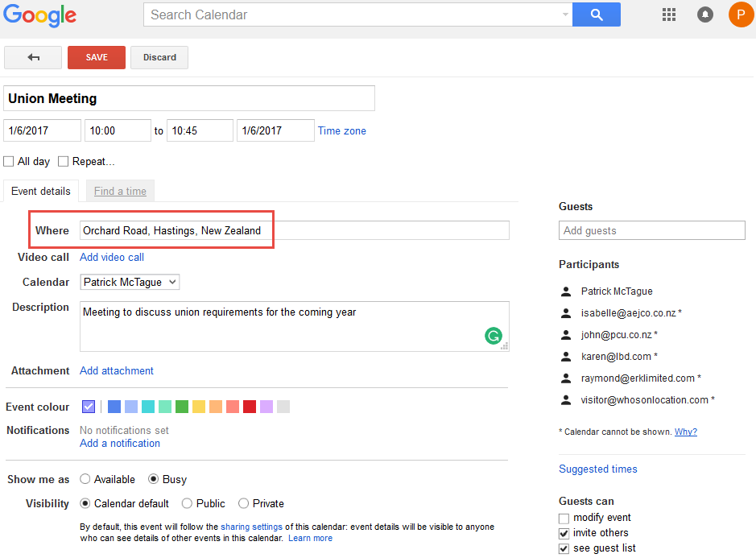Screen dimensions: 756x558
Task: Pick the purple event colour
Action: click(266, 407)
